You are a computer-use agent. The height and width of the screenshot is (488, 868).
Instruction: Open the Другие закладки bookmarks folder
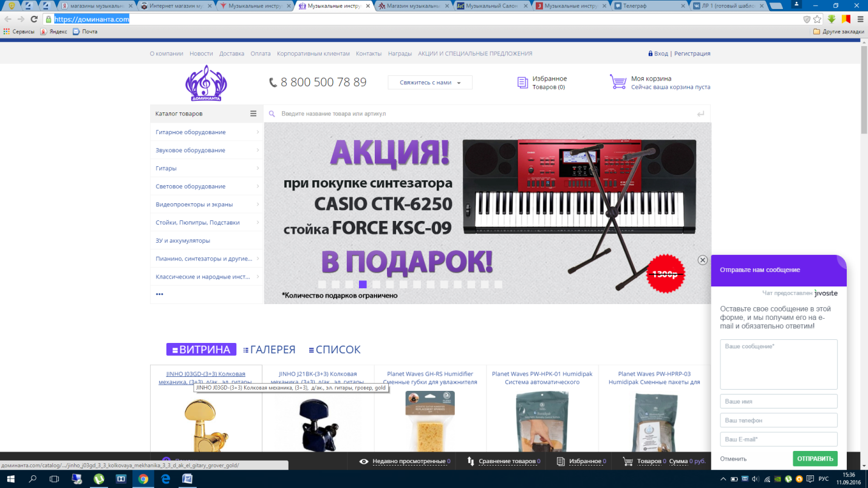pos(839,32)
